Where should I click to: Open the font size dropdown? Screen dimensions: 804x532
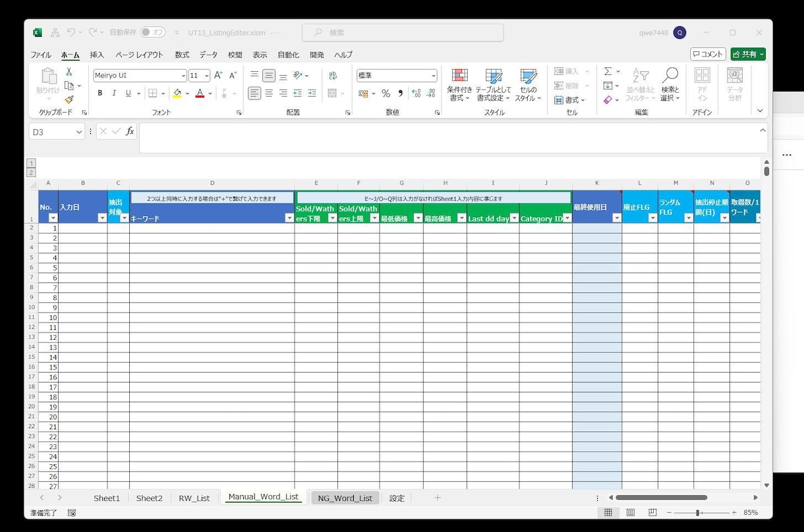pos(207,76)
